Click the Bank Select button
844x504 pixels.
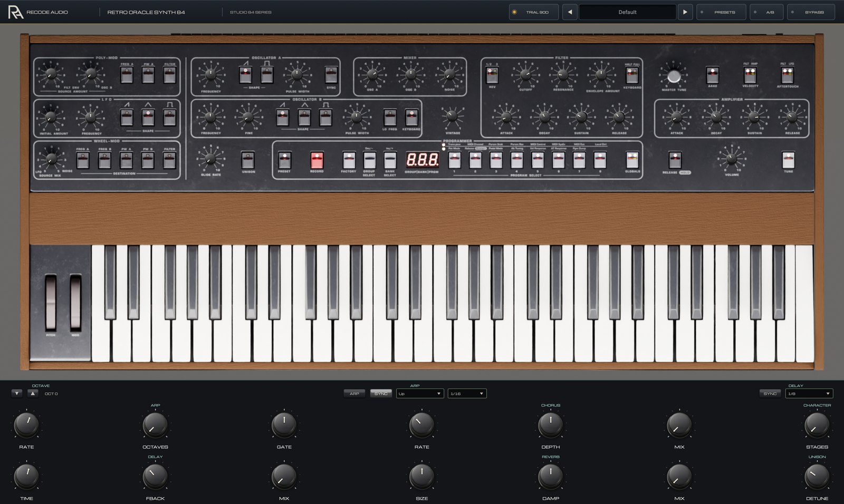tap(390, 160)
